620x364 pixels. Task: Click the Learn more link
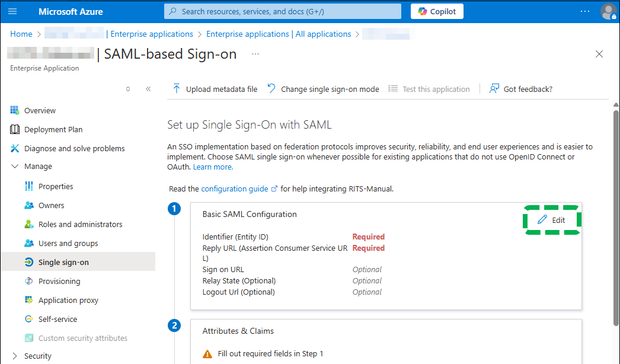tap(213, 167)
